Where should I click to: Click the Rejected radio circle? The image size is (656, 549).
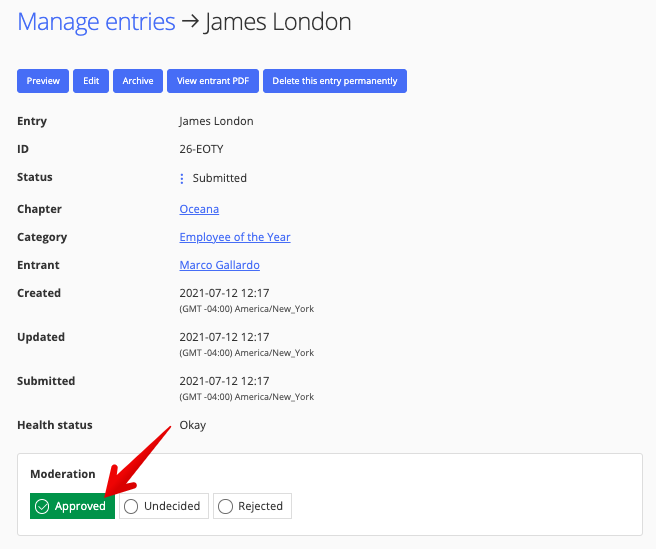coord(225,506)
